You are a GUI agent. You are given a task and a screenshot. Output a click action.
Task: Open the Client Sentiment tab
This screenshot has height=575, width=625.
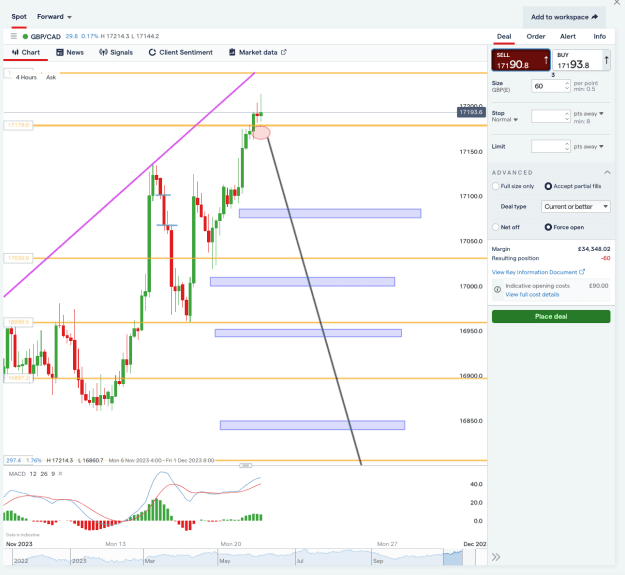181,53
